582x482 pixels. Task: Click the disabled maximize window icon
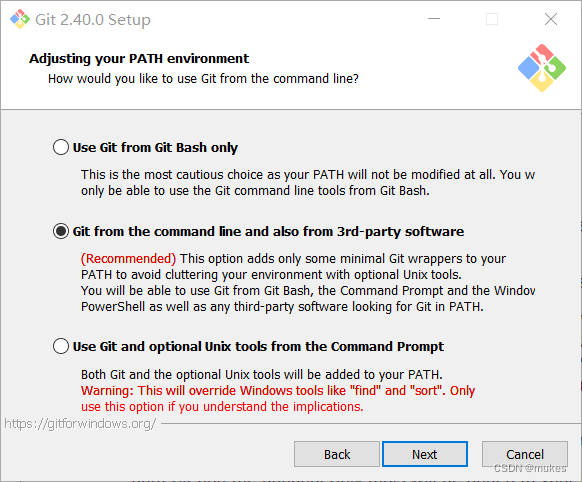492,19
